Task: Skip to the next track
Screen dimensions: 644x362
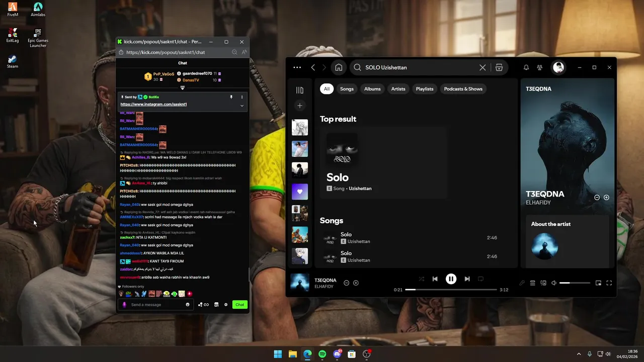Action: pyautogui.click(x=467, y=279)
